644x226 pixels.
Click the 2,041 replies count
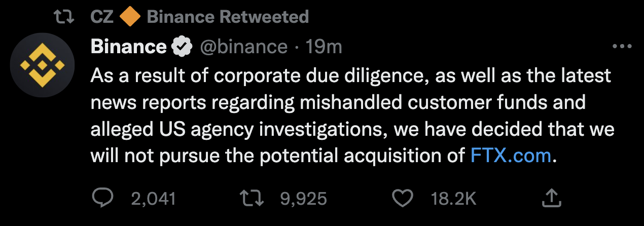[153, 198]
